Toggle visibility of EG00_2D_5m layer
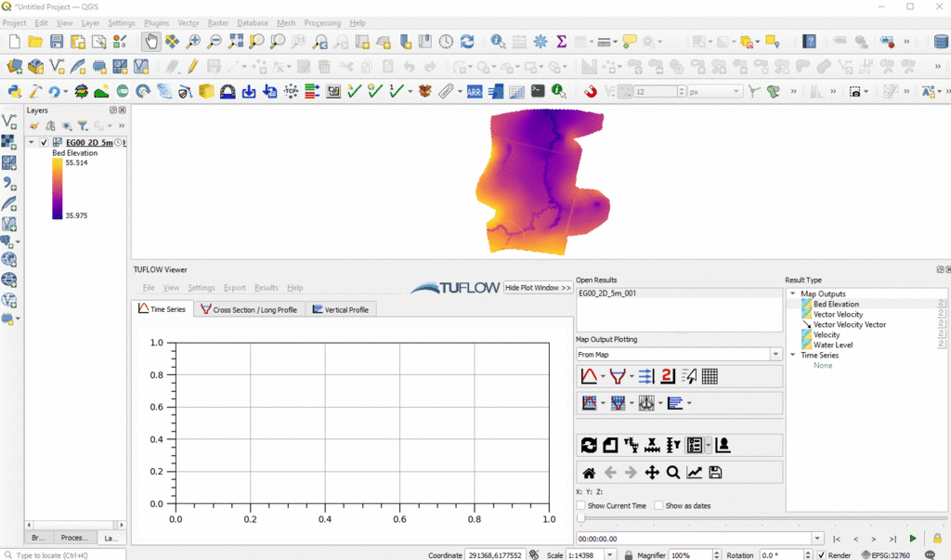951x560 pixels. tap(44, 143)
